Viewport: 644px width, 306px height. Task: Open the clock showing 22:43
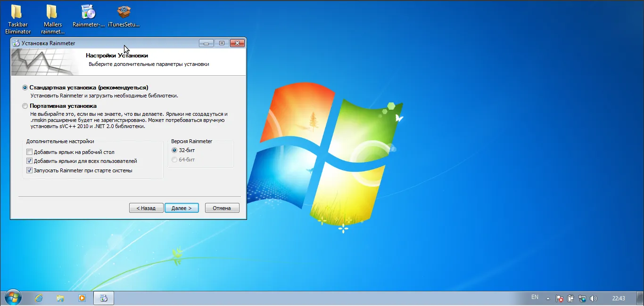(619, 298)
